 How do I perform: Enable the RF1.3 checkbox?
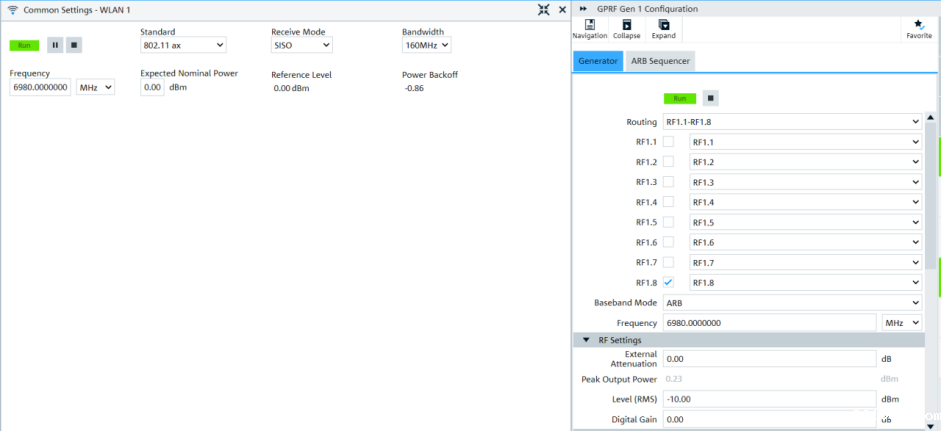(668, 182)
